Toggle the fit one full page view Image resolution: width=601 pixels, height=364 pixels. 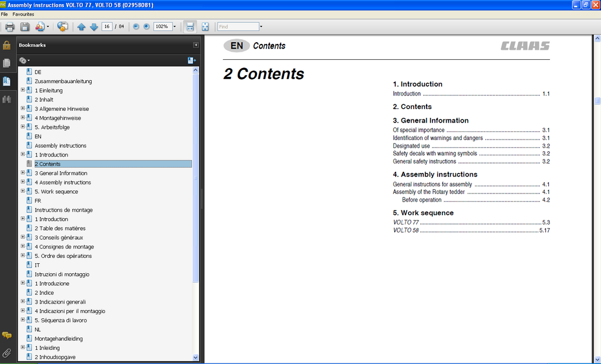point(205,27)
